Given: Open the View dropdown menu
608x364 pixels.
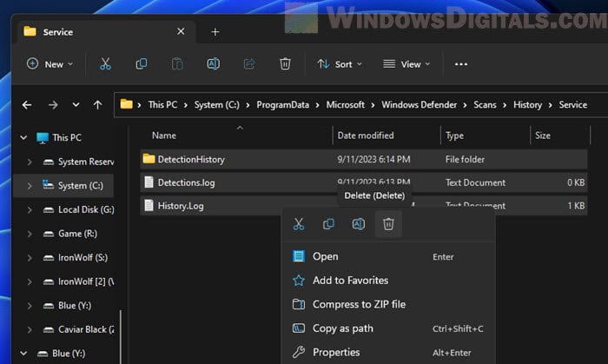Looking at the screenshot, I should 406,64.
